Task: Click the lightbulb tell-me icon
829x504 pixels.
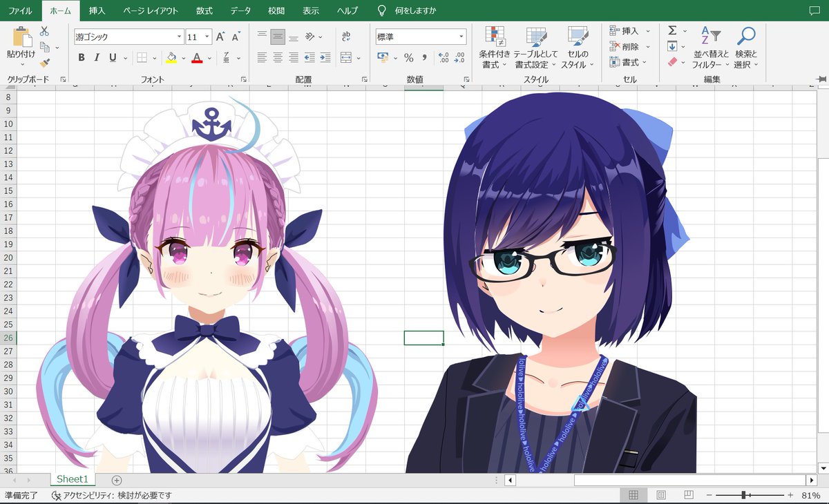Action: [381, 11]
